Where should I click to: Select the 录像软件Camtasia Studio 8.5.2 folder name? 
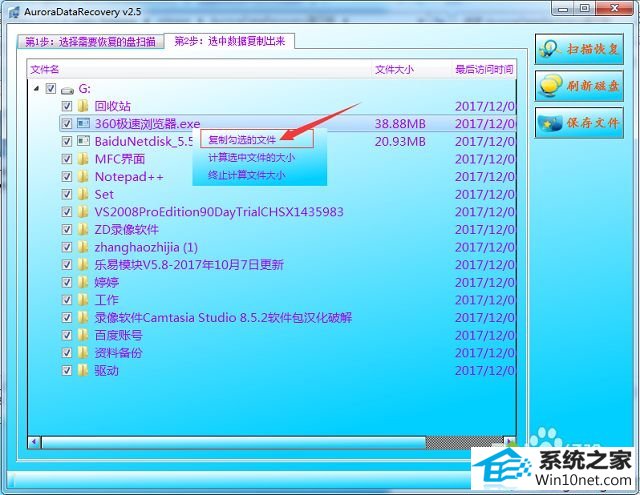(223, 317)
